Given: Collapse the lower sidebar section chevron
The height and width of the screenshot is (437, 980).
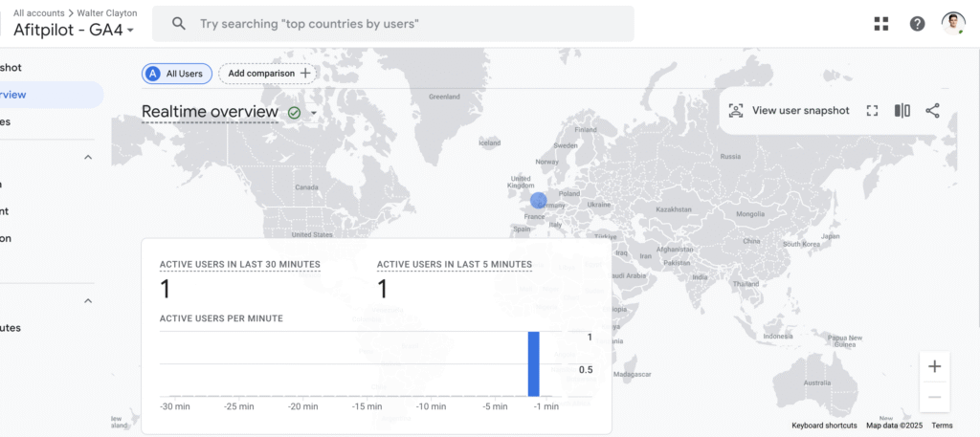Looking at the screenshot, I should (88, 300).
